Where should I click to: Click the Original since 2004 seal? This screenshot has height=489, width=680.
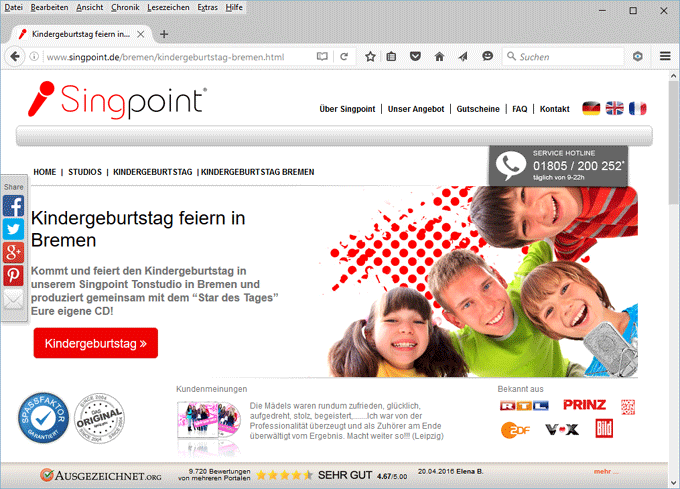(99, 418)
